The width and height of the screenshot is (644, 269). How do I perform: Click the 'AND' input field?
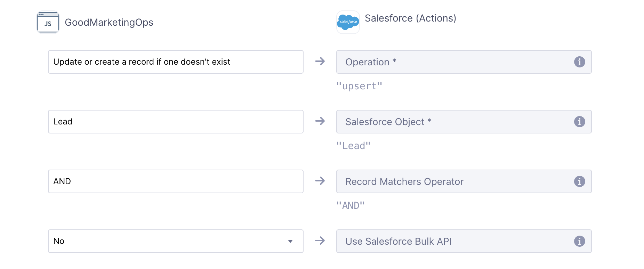pyautogui.click(x=176, y=181)
